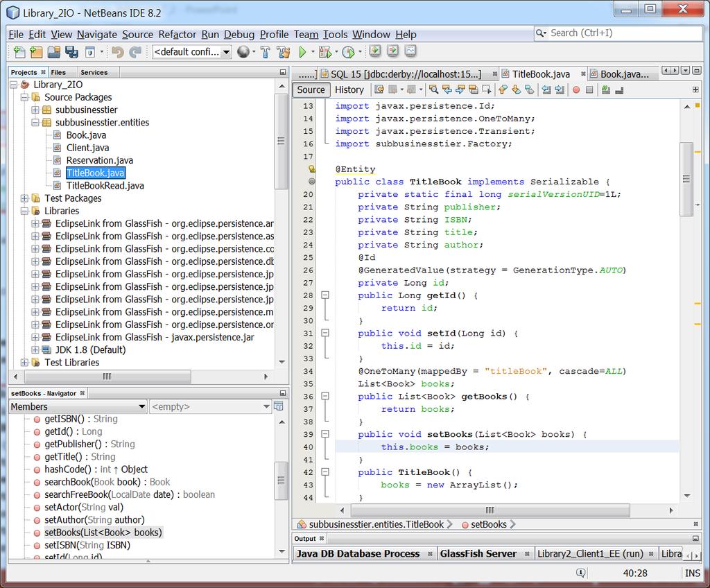
Task: Expand the subbusinesstier package
Action: click(x=35, y=110)
